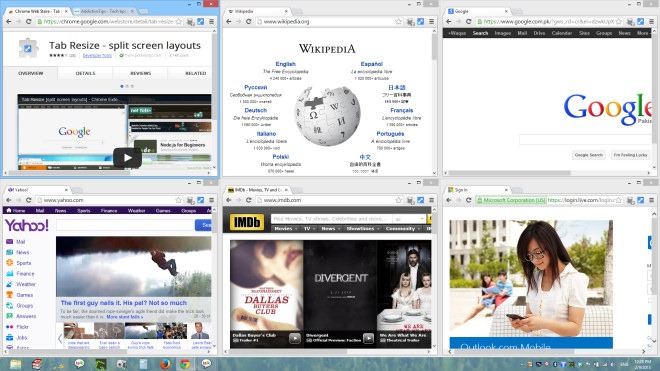Expand the IMDb Showtimes menu

pyautogui.click(x=362, y=229)
